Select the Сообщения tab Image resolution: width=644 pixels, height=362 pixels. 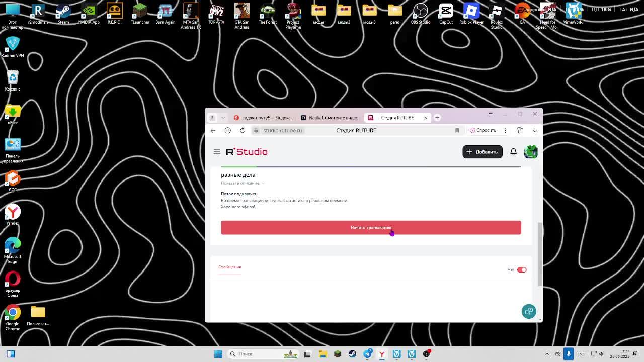[x=229, y=267]
